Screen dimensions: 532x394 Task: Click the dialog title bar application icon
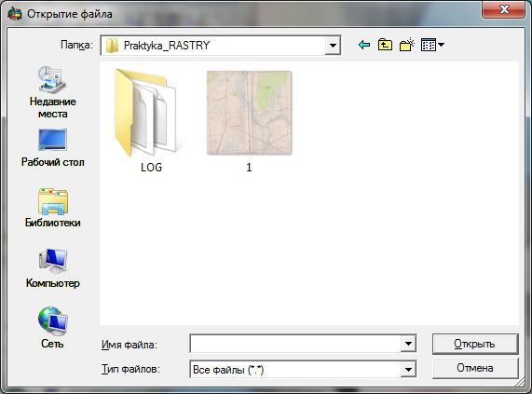click(15, 14)
